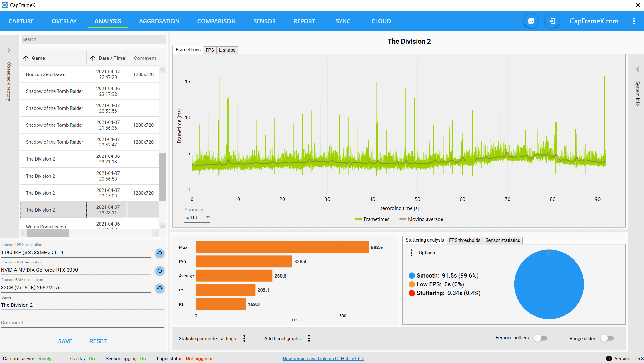The image size is (644, 363).
Task: Select the Stuttering analysis tab
Action: (425, 240)
